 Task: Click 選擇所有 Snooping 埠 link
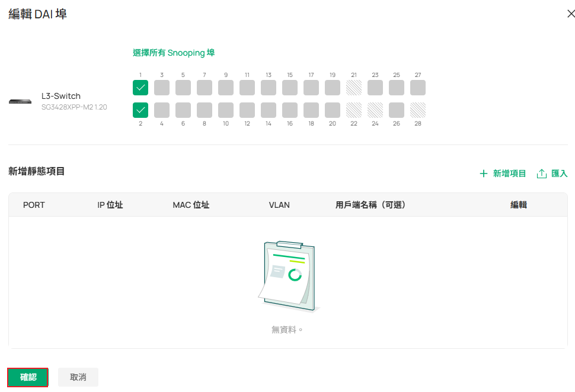[174, 53]
